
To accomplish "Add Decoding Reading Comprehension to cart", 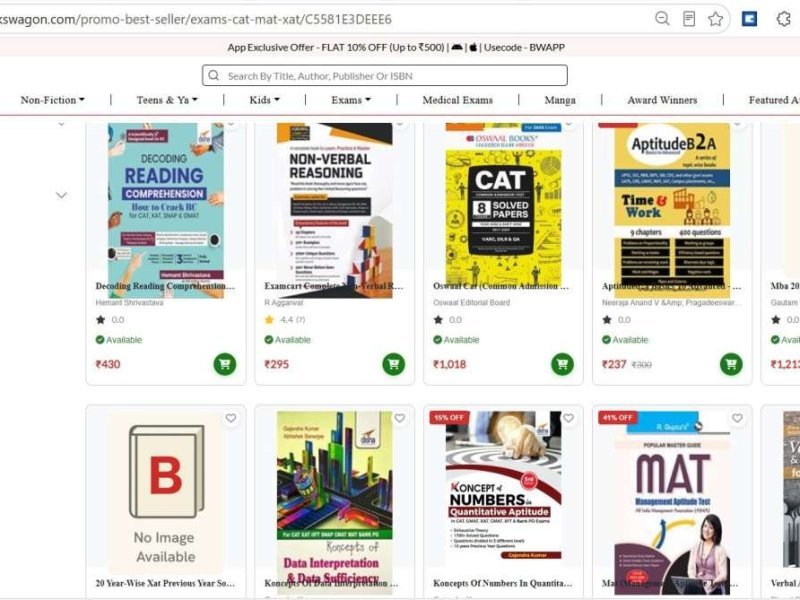I will [x=224, y=364].
